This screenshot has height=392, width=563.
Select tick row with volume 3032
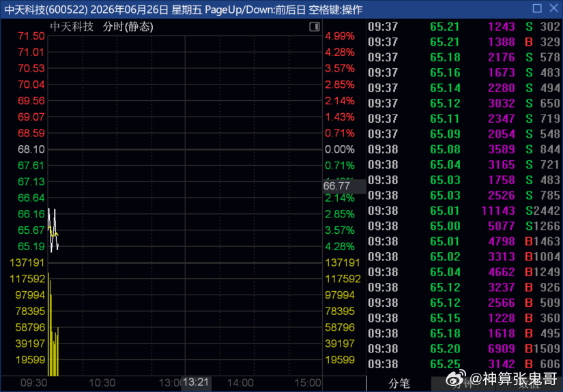point(464,104)
